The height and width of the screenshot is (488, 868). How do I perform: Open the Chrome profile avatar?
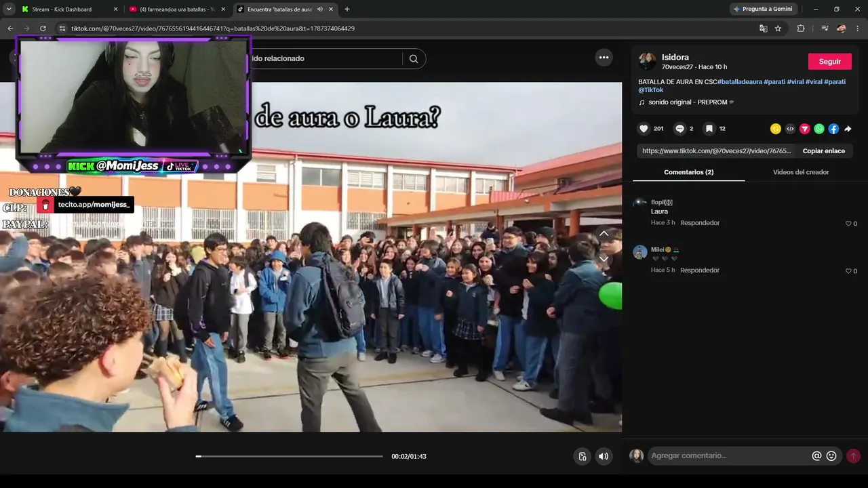click(842, 28)
